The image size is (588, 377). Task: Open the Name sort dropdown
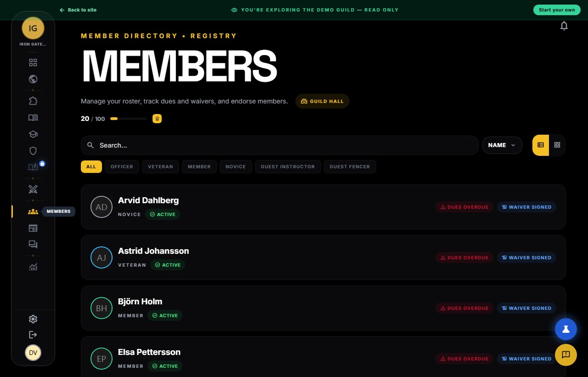click(502, 145)
